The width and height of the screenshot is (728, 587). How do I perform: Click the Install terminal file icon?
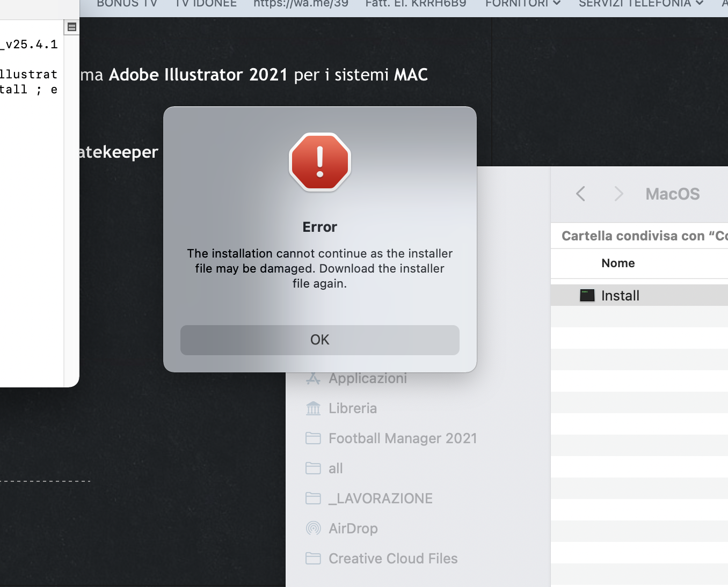[587, 295]
